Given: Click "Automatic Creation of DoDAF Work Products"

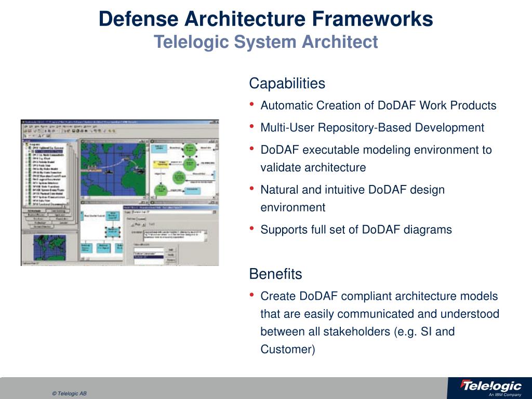Looking at the screenshot, I should (378, 105).
